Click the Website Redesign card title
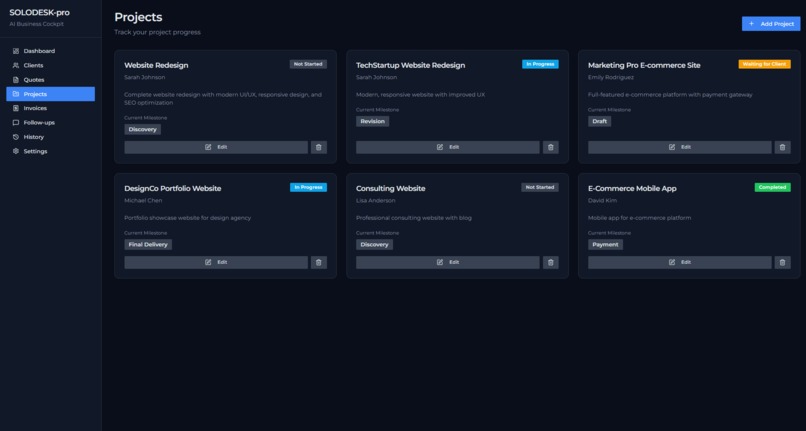 (156, 65)
